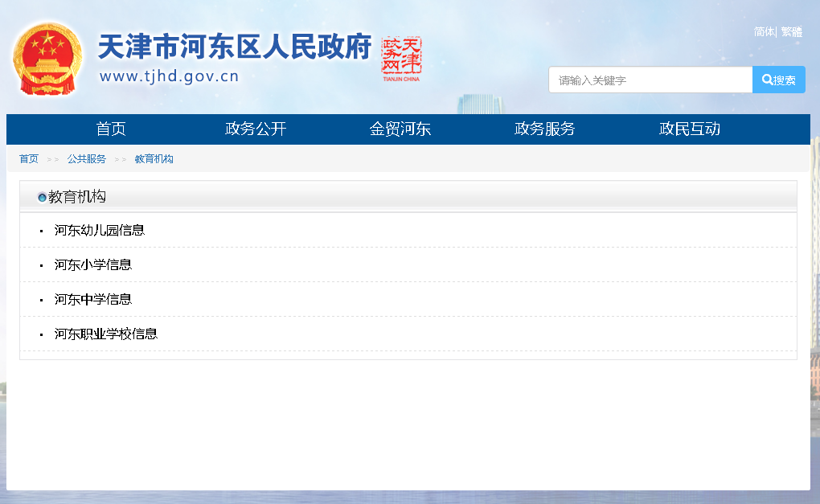This screenshot has width=820, height=504.
Task: Select 政务服务 in the navigation bar
Action: point(545,129)
